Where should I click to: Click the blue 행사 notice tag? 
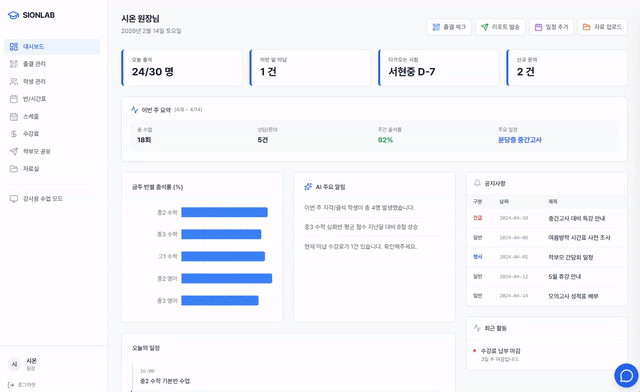(478, 257)
